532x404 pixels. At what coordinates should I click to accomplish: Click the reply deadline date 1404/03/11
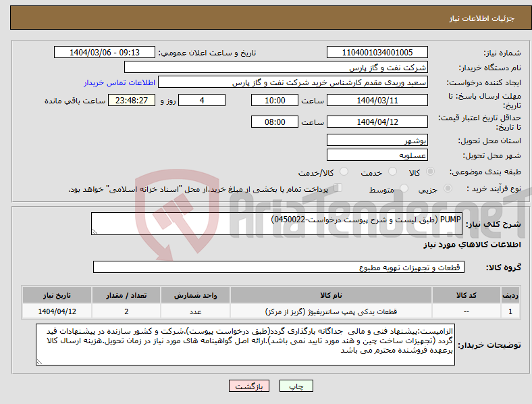(377, 100)
